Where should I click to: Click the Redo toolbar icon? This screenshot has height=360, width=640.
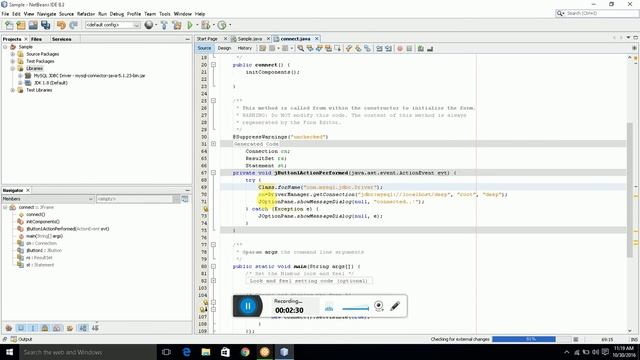tap(73, 25)
